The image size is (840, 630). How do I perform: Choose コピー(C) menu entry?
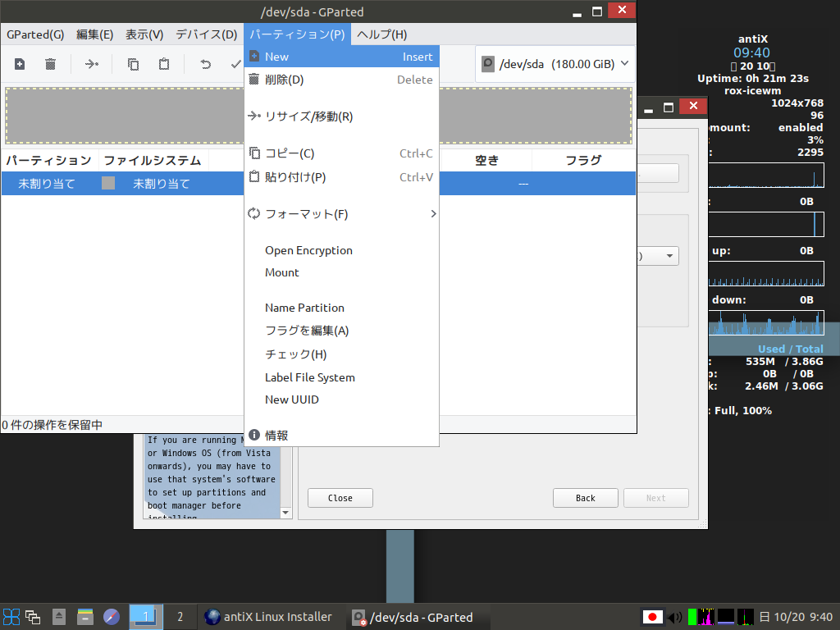342,153
